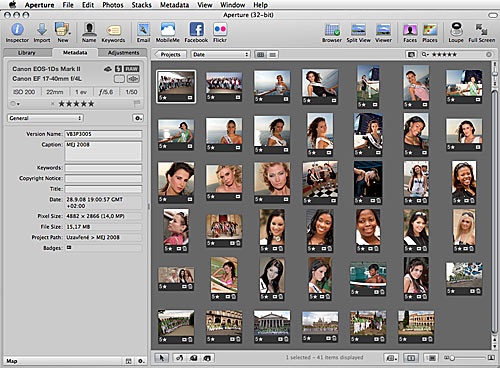The image size is (500, 368).
Task: Toggle the quick preview button in tool strip
Action: point(431,358)
